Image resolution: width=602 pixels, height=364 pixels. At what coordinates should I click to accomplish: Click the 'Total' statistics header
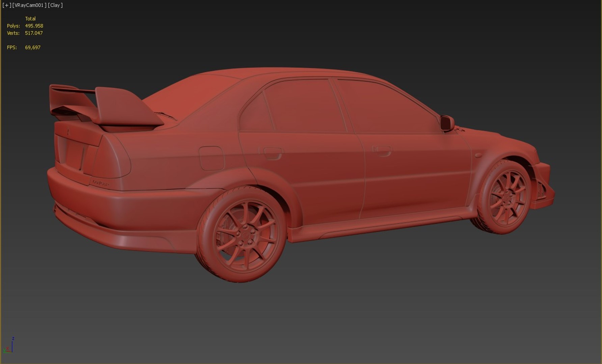(30, 19)
